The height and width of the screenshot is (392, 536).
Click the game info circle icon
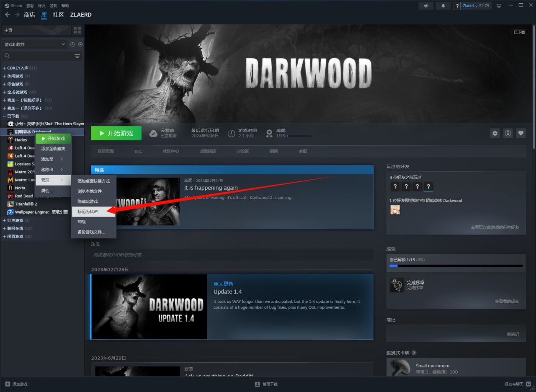point(508,133)
